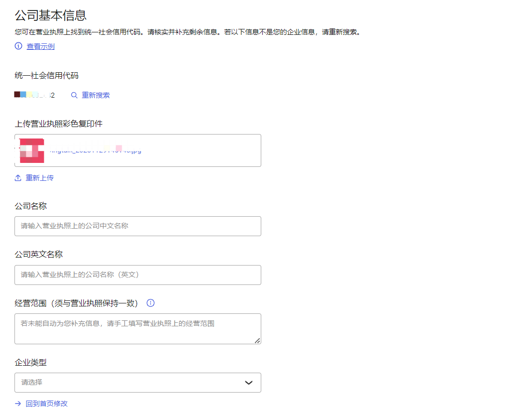
Task: Click the resize handle of 经营范围 text area
Action: coord(257,341)
